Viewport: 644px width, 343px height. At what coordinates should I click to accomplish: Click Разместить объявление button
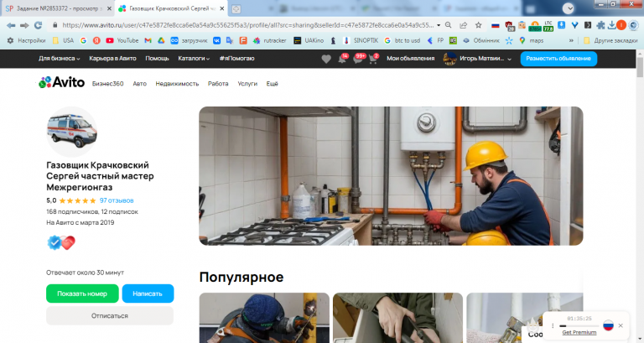pos(558,59)
